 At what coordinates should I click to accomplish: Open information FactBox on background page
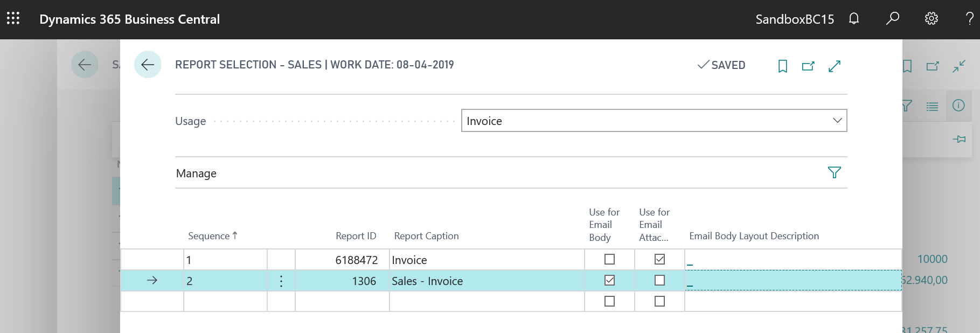click(x=958, y=105)
